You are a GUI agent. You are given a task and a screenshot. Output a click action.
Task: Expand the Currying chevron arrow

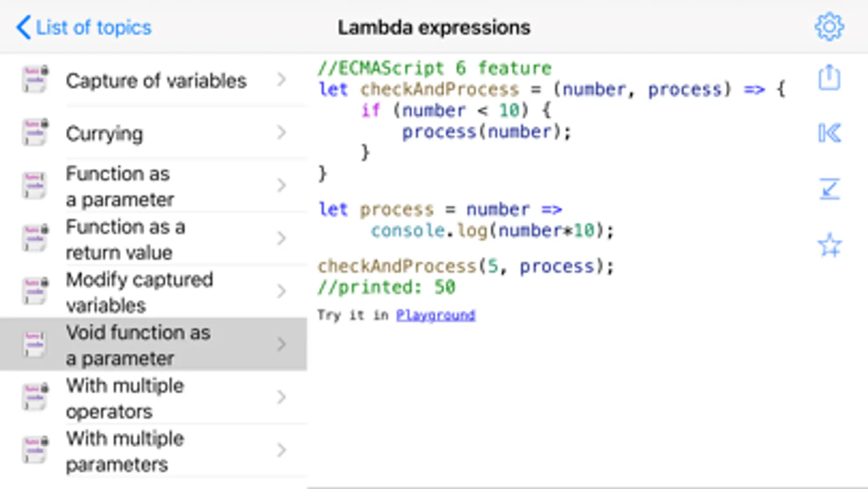281,133
